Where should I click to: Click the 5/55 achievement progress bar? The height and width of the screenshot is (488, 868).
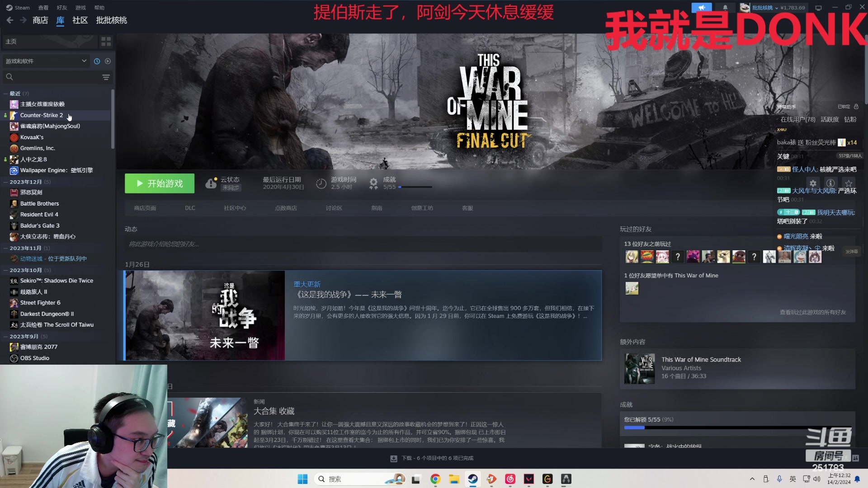[416, 187]
